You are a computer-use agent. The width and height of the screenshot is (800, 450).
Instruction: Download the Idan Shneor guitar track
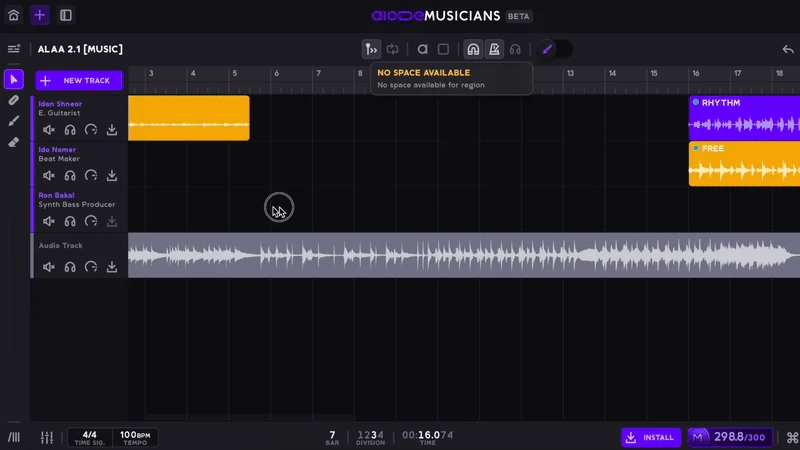coord(112,130)
